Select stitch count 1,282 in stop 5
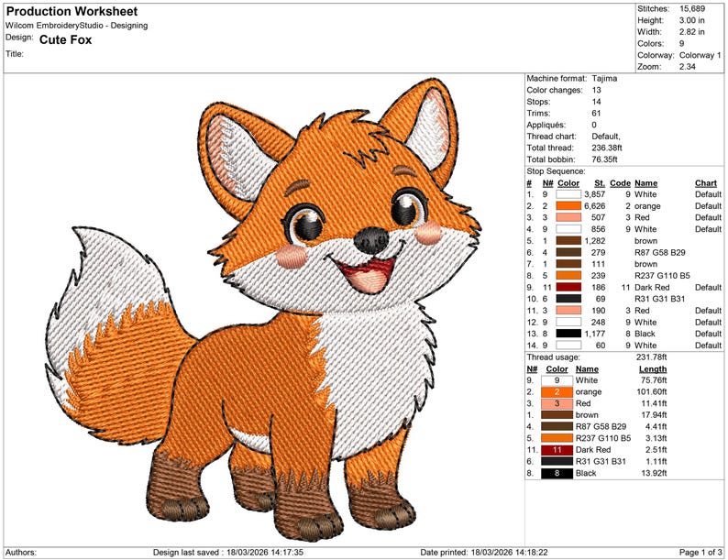Image resolution: width=728 pixels, height=560 pixels. click(595, 241)
